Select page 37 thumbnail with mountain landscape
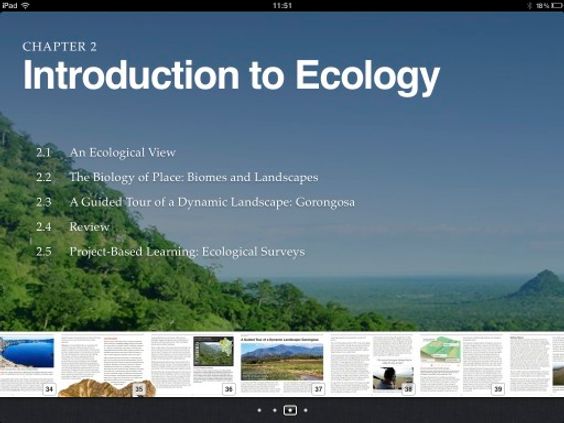Screen dimensions: 564x423 click(x=283, y=364)
